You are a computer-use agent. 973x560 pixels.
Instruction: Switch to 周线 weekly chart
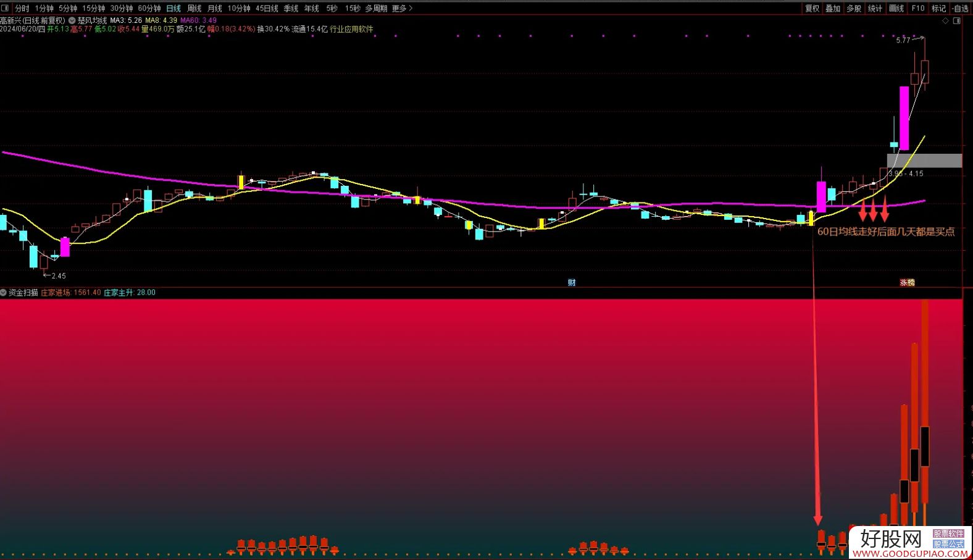click(x=194, y=8)
